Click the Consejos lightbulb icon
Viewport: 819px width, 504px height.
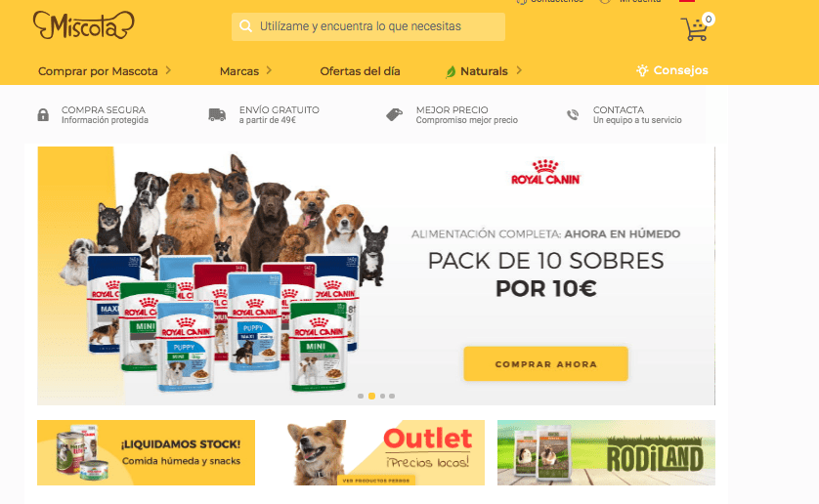pos(642,70)
